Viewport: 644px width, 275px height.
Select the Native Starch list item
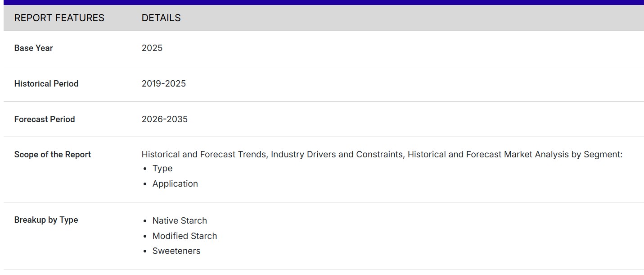pos(180,221)
